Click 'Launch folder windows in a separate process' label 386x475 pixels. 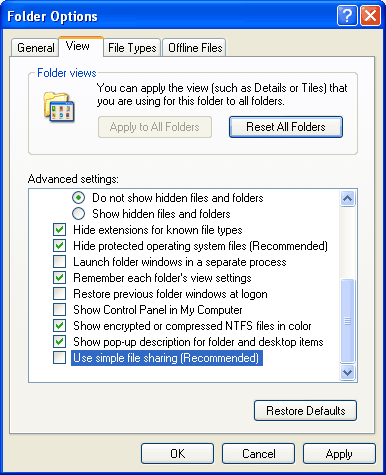point(180,262)
